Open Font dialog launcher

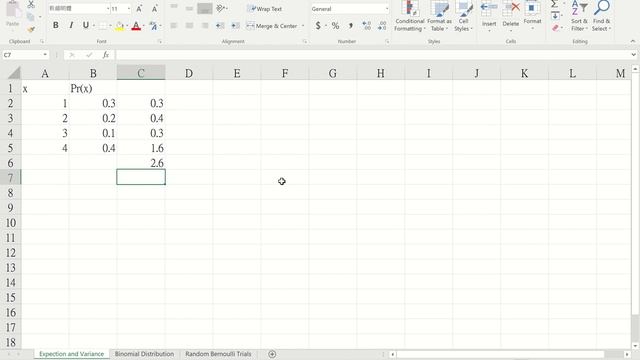(x=160, y=42)
